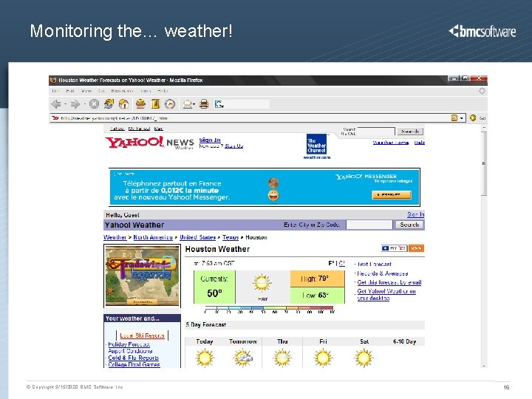
Task: Open Cold & Flu Reports link
Action: tap(133, 358)
